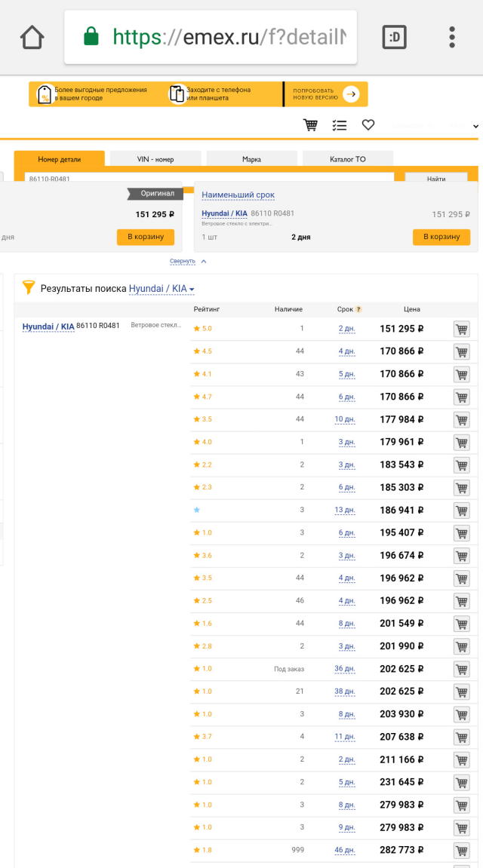
Task: Open the browser three-dot menu
Action: (452, 37)
